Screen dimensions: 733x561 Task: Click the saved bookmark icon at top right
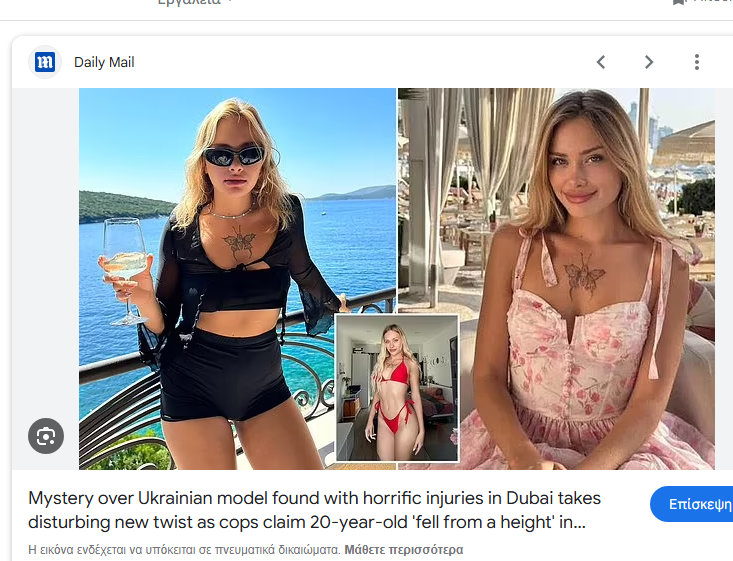coord(679,2)
